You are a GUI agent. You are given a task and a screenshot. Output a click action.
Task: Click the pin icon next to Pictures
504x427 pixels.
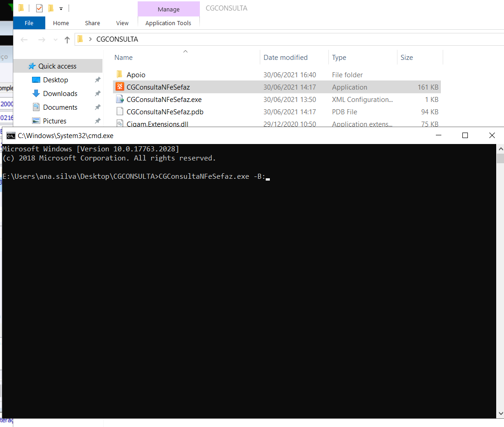(x=98, y=121)
